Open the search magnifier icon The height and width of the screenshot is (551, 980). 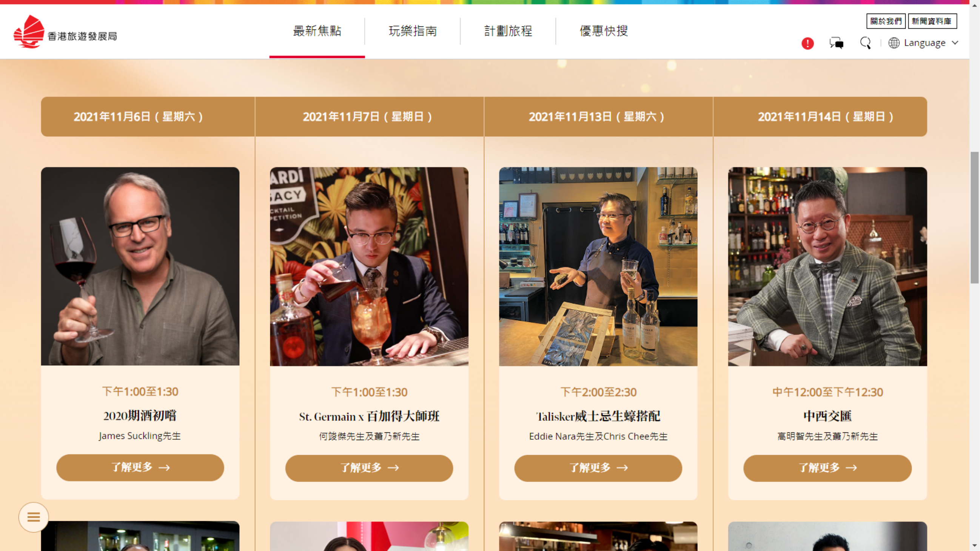[x=866, y=43]
